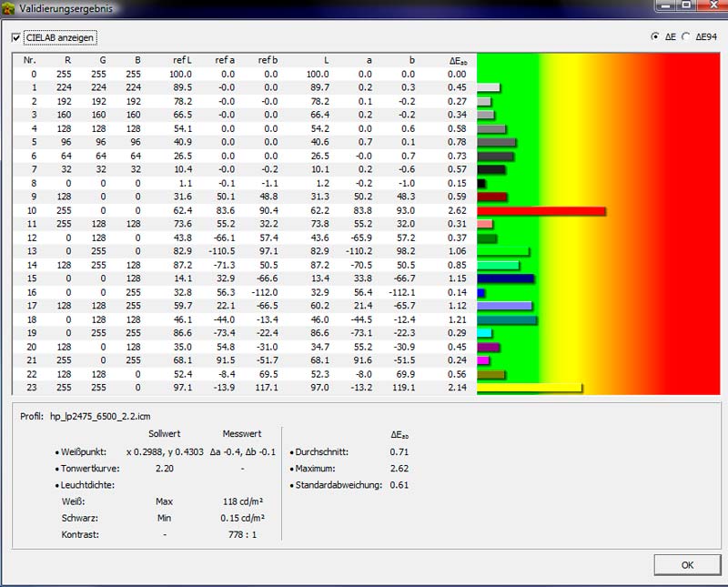Select the ΔE94 radio button
Image resolution: width=728 pixels, height=587 pixels.
coord(685,37)
